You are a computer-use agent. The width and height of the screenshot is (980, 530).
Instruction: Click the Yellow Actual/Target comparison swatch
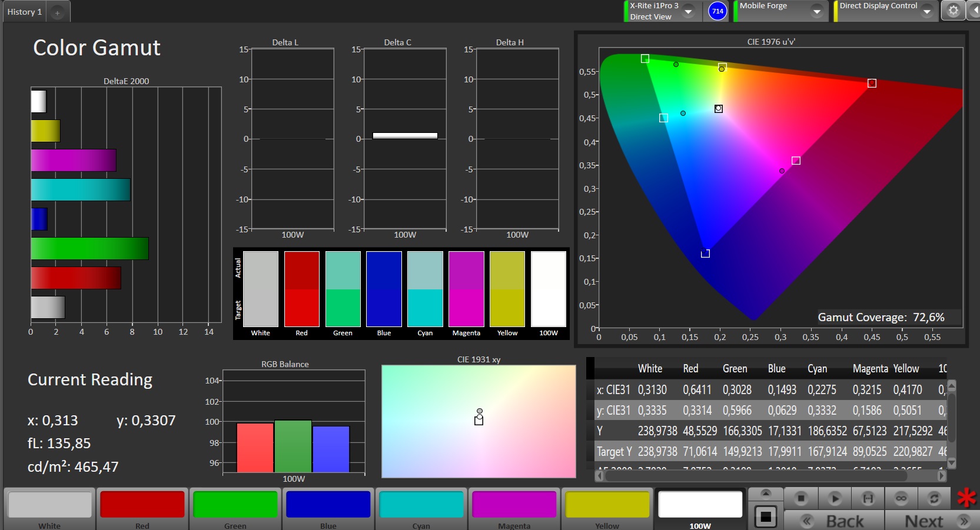pyautogui.click(x=507, y=289)
